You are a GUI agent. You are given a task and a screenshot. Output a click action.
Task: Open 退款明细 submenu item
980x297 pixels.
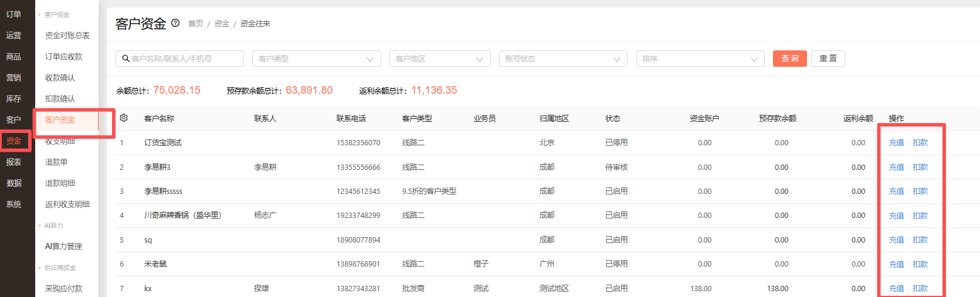coord(60,183)
